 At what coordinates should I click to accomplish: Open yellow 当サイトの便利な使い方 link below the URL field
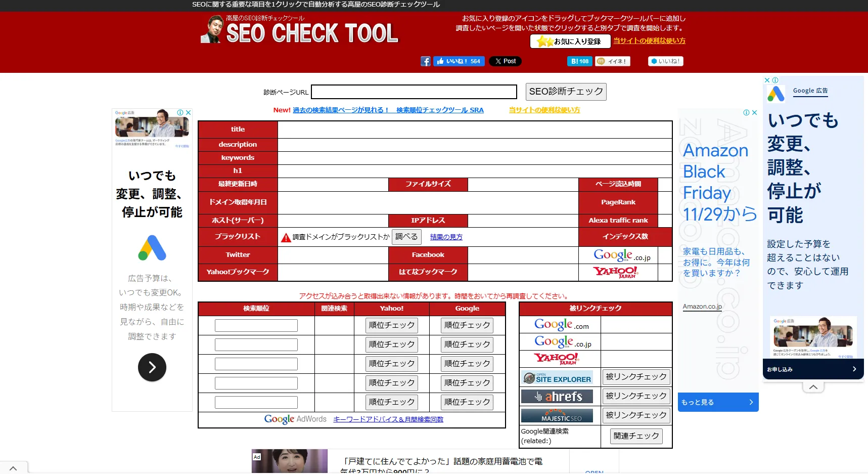tap(544, 110)
